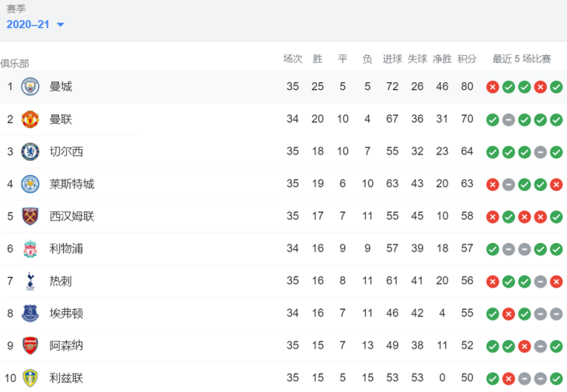567x392 pixels.
Task: Open the 曼城 team link
Action: (61, 86)
